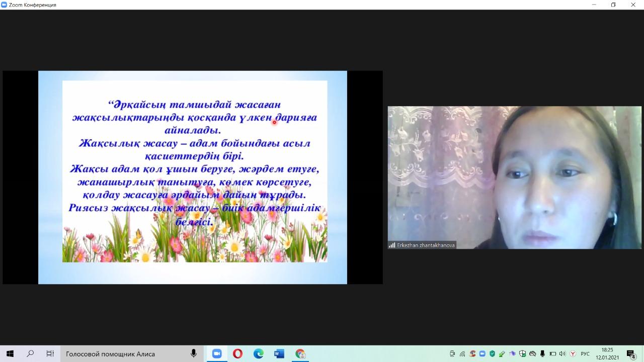644x362 pixels.
Task: Click the Alice voice assistant microphone icon
Action: click(x=194, y=353)
